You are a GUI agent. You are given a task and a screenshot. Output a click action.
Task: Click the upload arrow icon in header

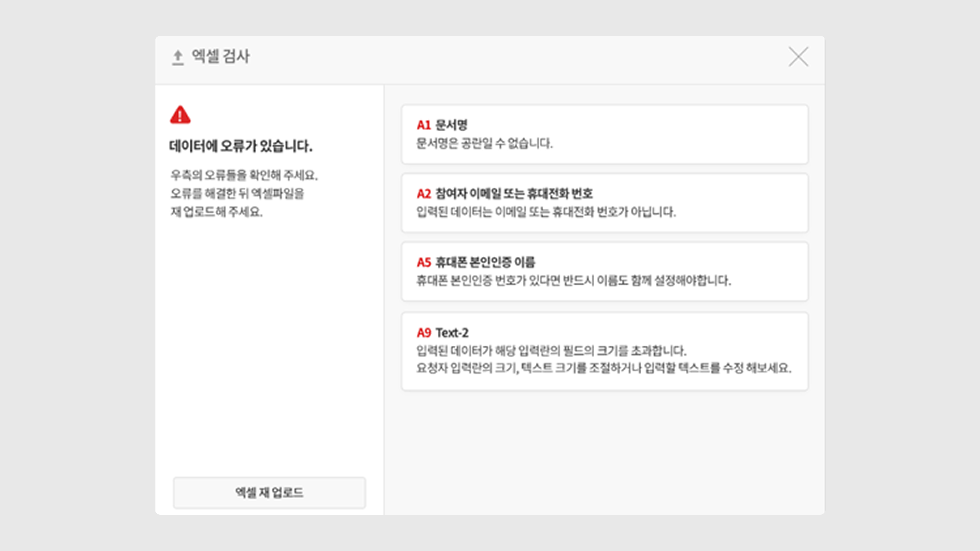178,57
